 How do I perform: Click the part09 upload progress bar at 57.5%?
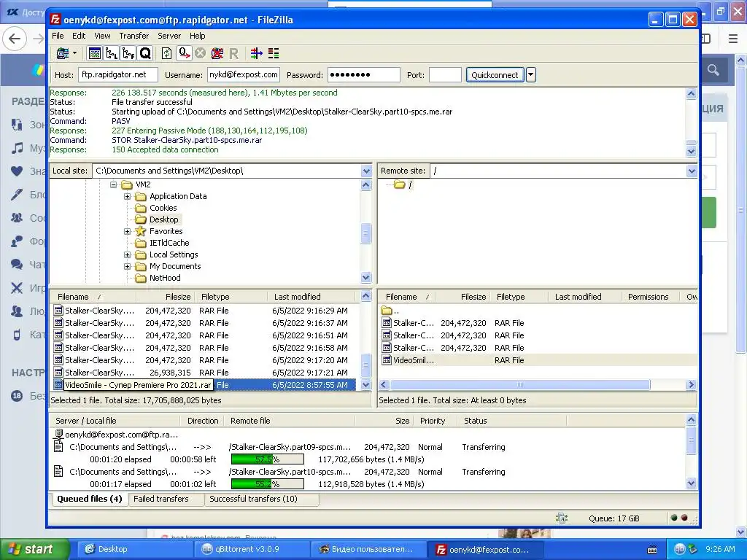pos(267,459)
